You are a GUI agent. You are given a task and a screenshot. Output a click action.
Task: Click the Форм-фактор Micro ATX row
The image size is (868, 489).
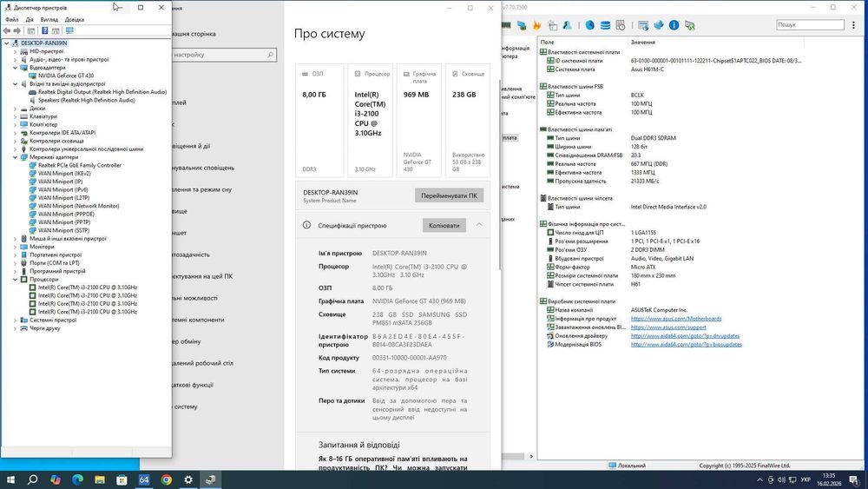coord(673,267)
